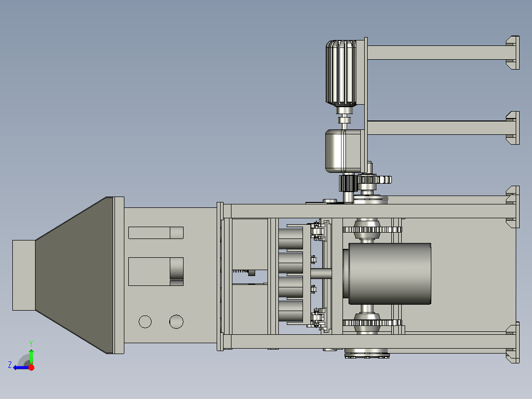The width and height of the screenshot is (532, 399).
Task: Select the small toothed rack in the housing gap
Action: [240, 271]
